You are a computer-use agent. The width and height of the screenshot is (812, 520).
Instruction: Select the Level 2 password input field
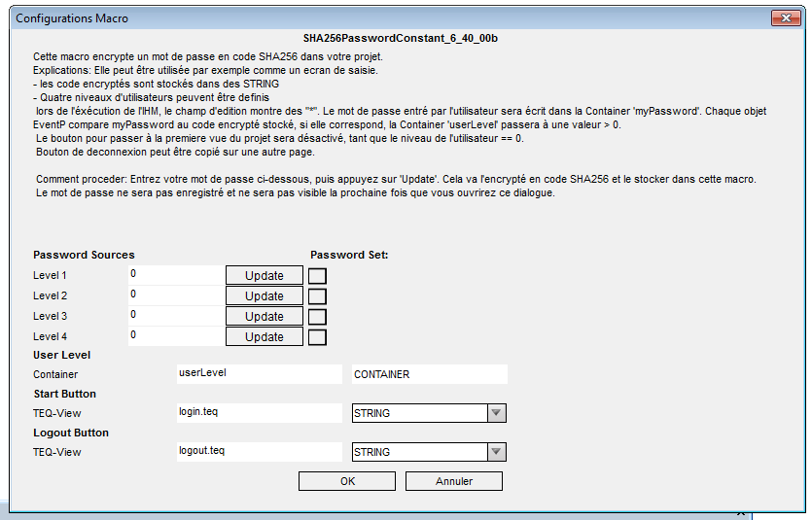(175, 295)
